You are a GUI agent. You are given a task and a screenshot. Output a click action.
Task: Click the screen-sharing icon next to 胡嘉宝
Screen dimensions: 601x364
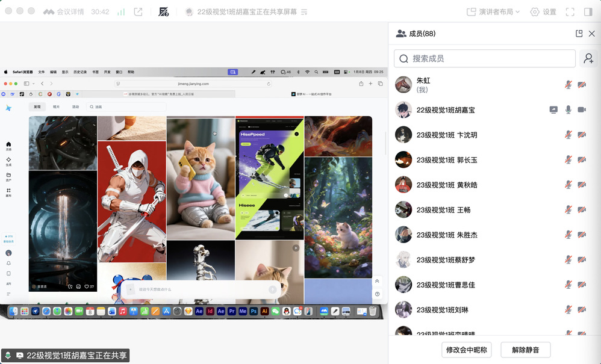[x=553, y=110]
